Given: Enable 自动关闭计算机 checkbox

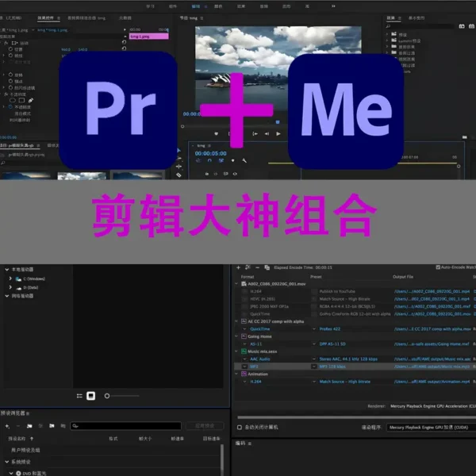Looking at the screenshot, I should click(240, 427).
